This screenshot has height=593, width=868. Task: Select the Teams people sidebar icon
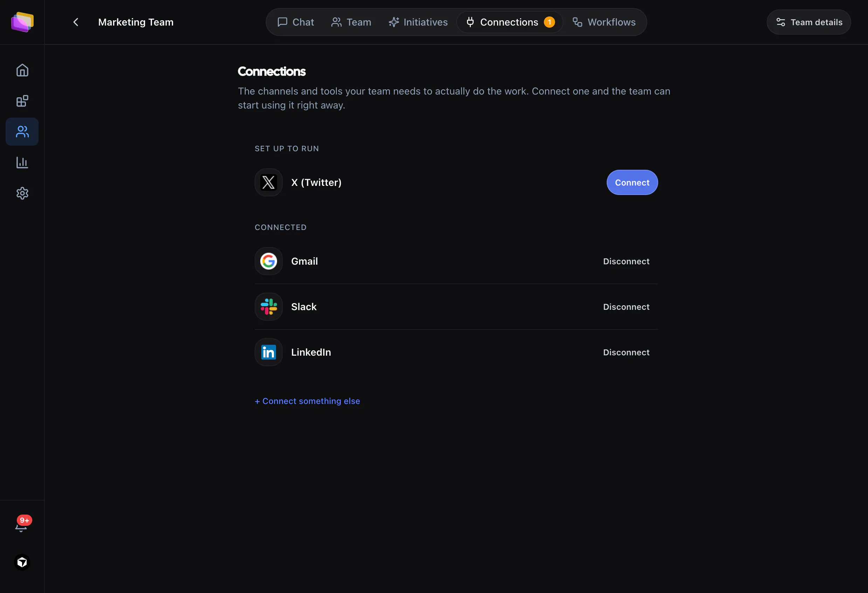point(22,132)
